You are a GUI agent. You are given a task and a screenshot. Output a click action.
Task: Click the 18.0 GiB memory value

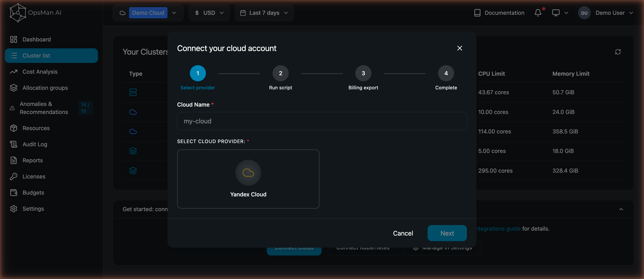(563, 151)
